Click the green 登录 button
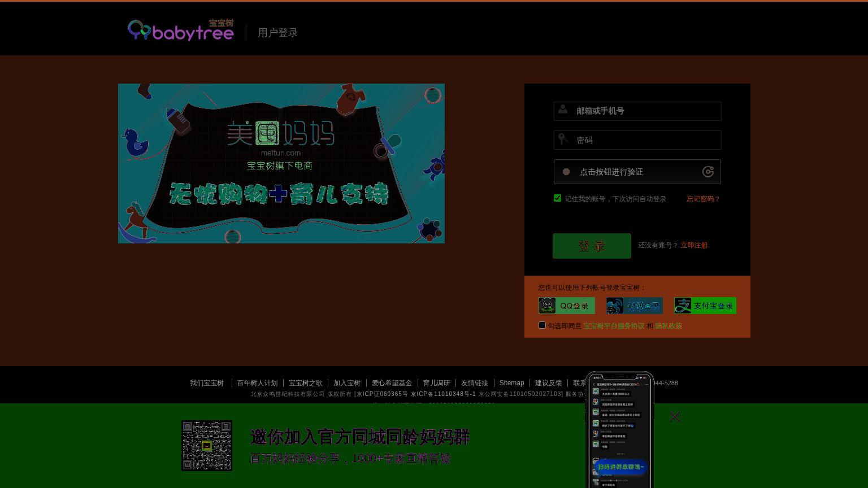868x488 pixels. (x=592, y=246)
